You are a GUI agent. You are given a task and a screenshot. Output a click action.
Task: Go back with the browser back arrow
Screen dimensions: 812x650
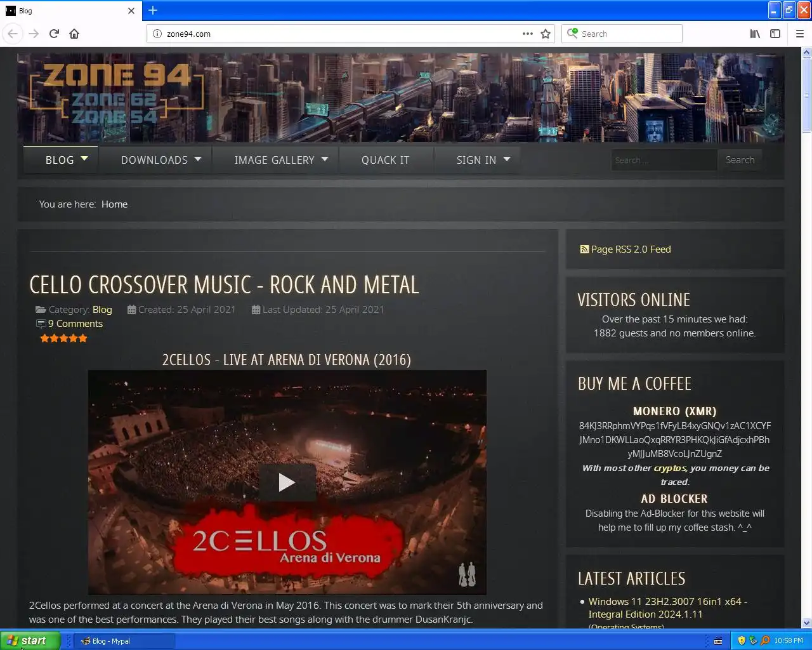coord(13,34)
